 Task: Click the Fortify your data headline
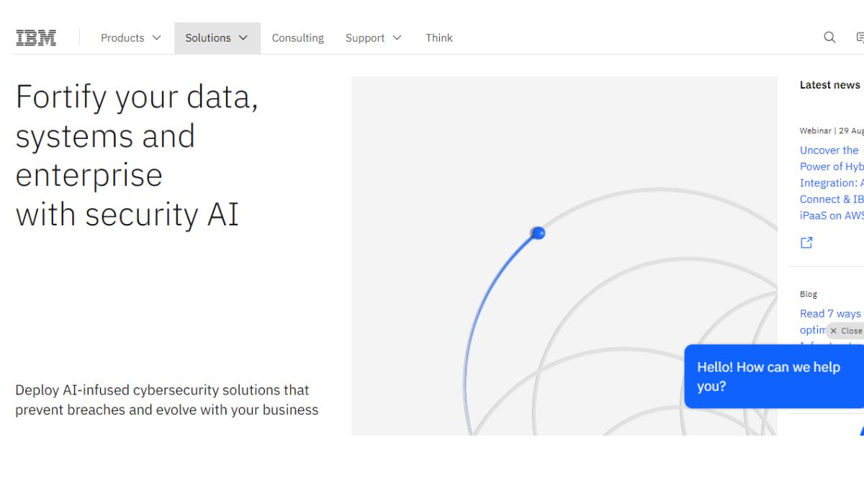point(137,155)
